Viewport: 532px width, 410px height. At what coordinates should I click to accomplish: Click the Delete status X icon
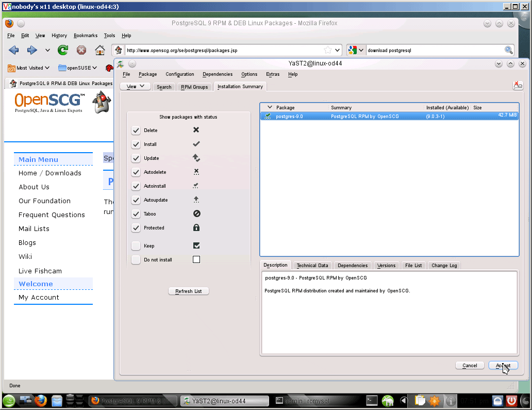pos(196,130)
